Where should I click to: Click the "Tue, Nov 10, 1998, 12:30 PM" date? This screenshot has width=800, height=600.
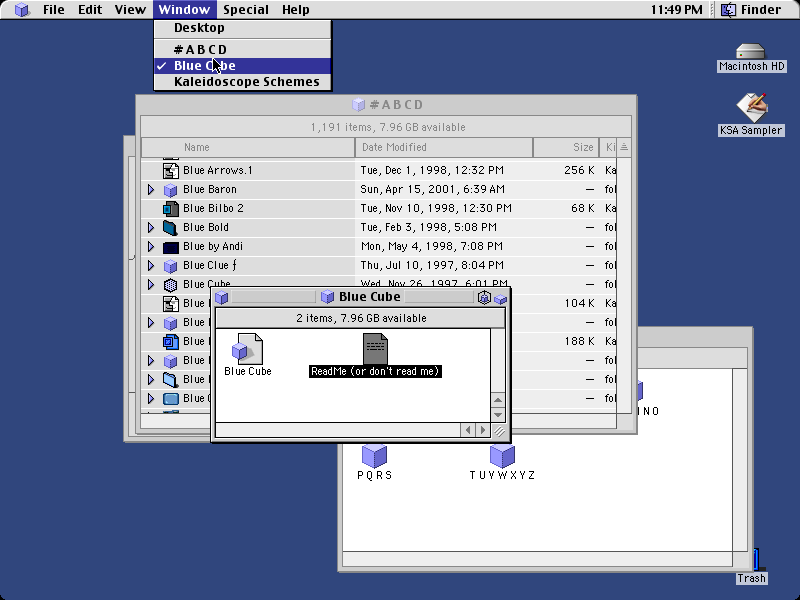click(436, 209)
